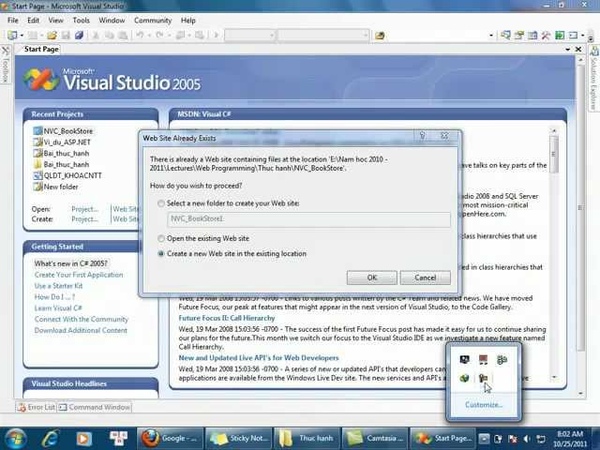Open the Other Windows dropdown arrow
Image resolution: width=600 pixels, height=450 pixels.
point(582,36)
